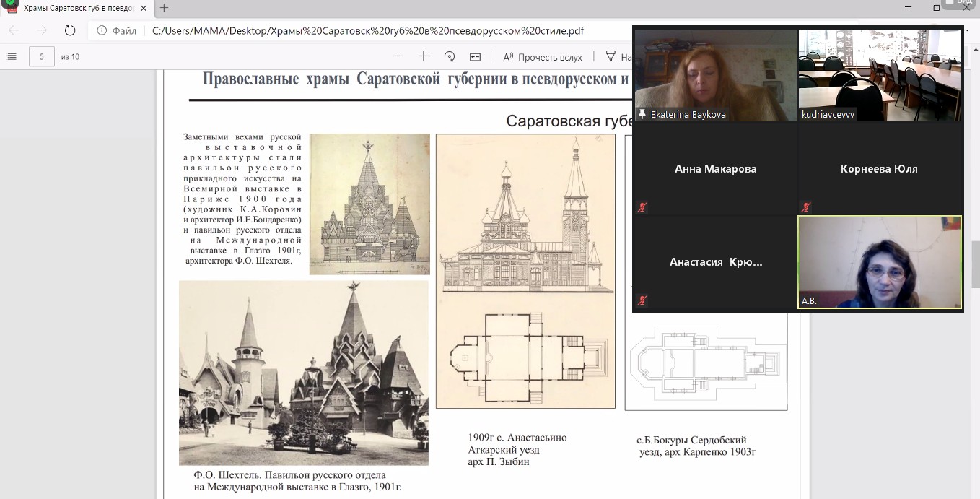This screenshot has height=499, width=980.
Task: Click the address bar file path
Action: point(368,31)
